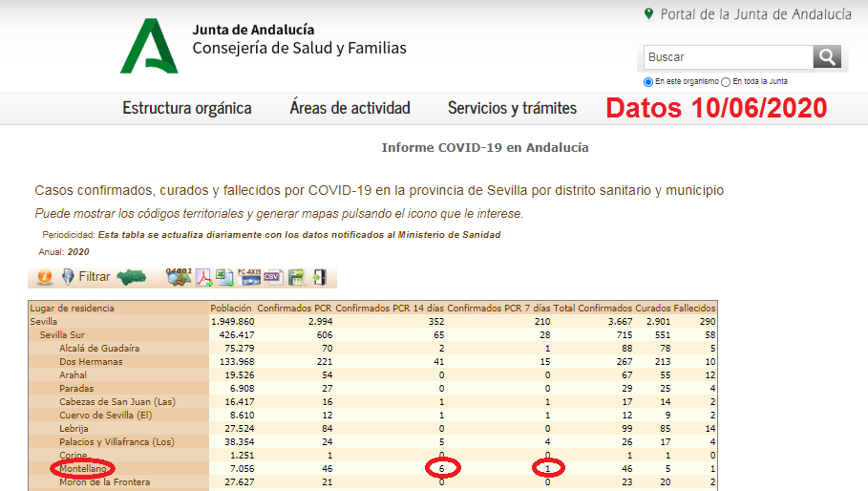Download the table in PC-AXIS format

tap(249, 277)
